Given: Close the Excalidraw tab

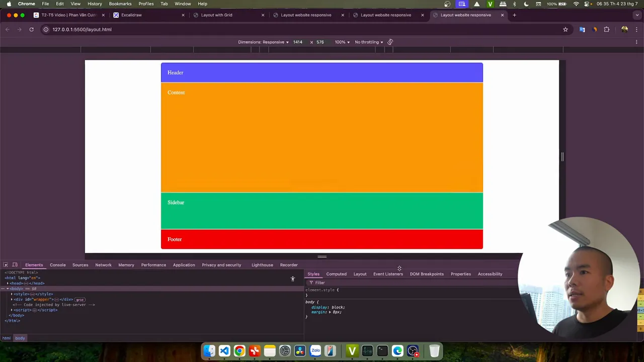Looking at the screenshot, I should coord(183,15).
